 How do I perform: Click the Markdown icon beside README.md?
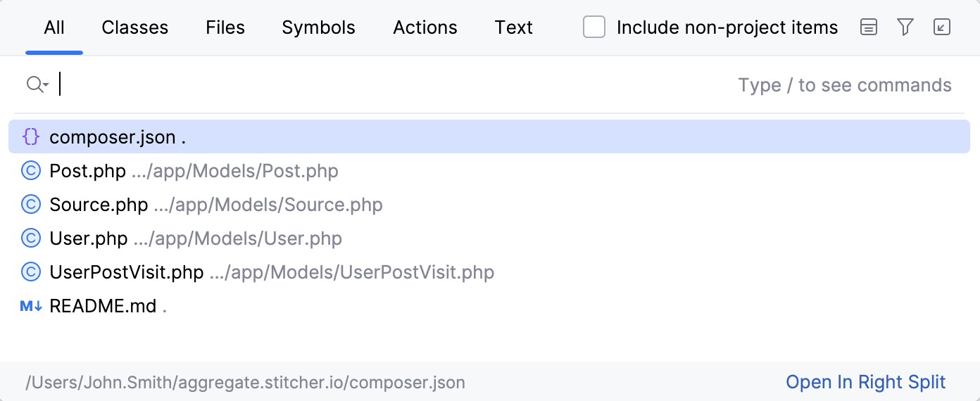31,306
